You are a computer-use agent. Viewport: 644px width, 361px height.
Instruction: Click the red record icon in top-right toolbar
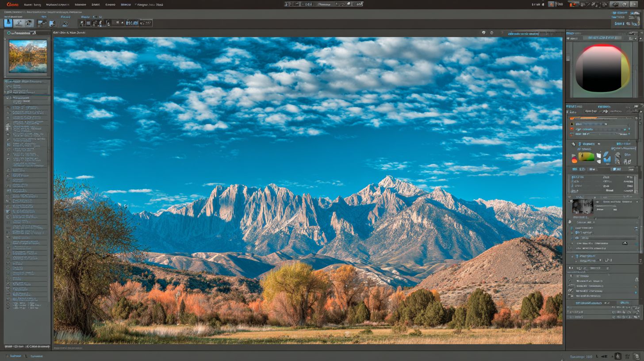click(573, 4)
